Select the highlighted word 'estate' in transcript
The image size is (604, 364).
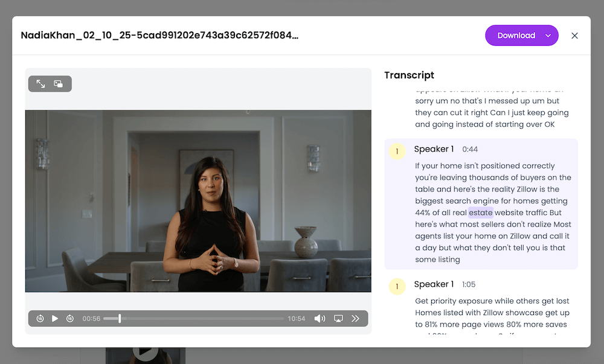(x=481, y=212)
